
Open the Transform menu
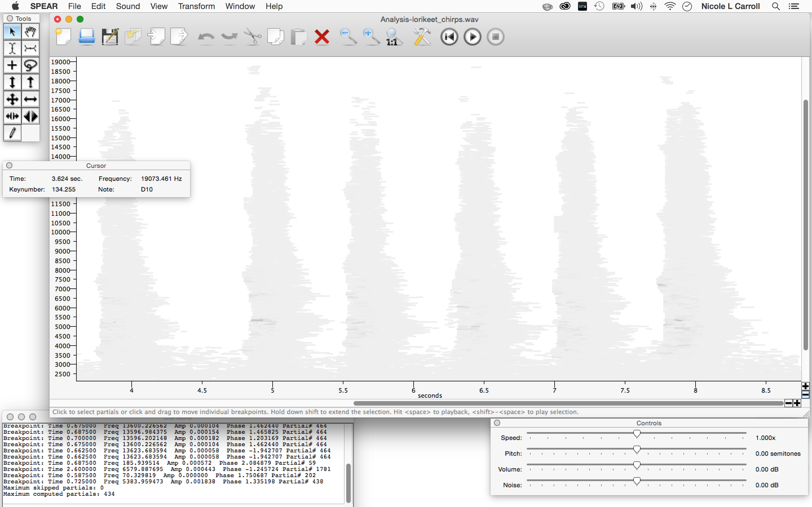196,6
